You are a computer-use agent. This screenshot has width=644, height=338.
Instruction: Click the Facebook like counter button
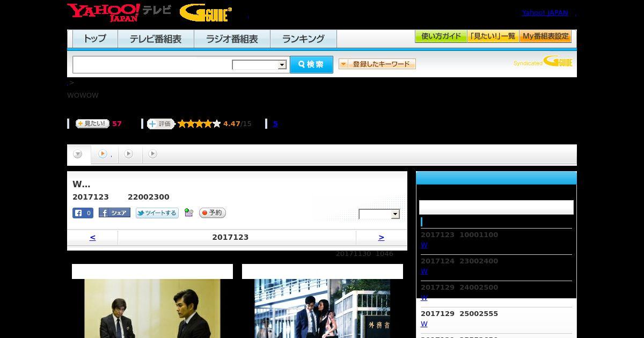83,213
